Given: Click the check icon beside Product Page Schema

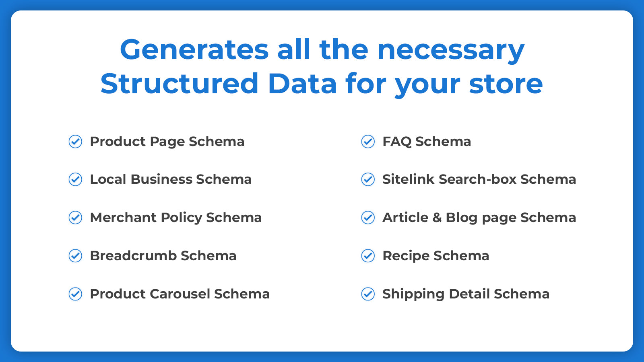Looking at the screenshot, I should [x=75, y=142].
